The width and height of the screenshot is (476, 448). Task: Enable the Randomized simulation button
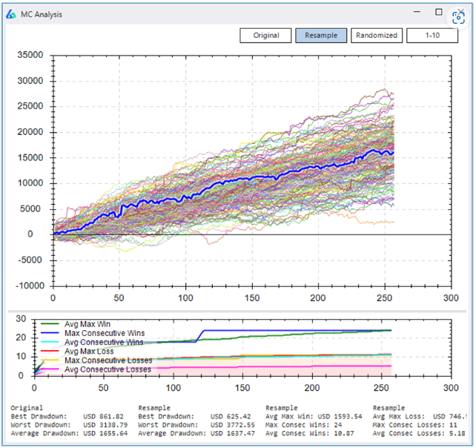(x=376, y=35)
